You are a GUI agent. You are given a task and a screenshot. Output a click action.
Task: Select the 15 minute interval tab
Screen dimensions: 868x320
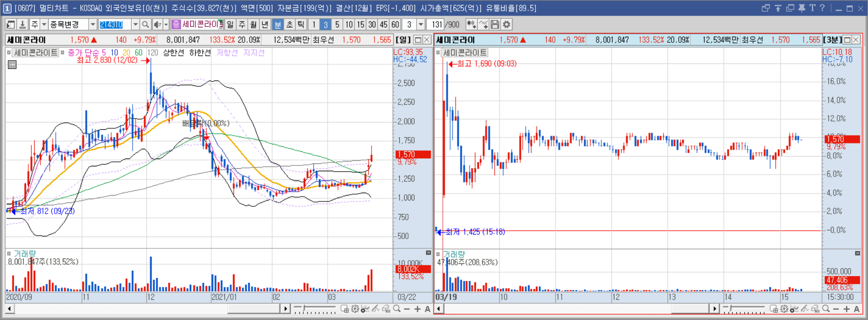pyautogui.click(x=360, y=24)
